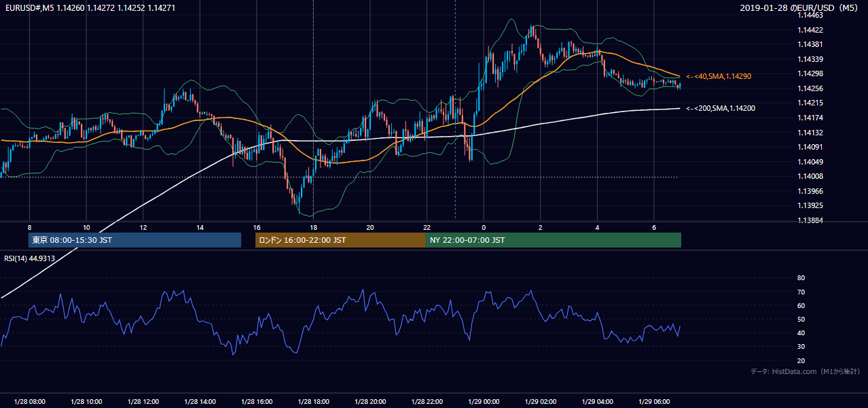The height and width of the screenshot is (408, 868).
Task: Click price axis value 1.14422
Action: tap(810, 30)
